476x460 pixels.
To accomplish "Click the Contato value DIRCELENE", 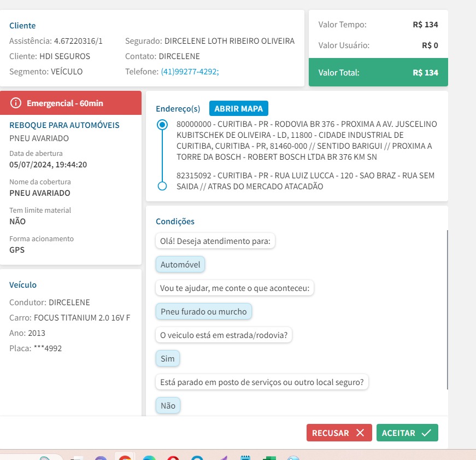I will click(x=179, y=56).
